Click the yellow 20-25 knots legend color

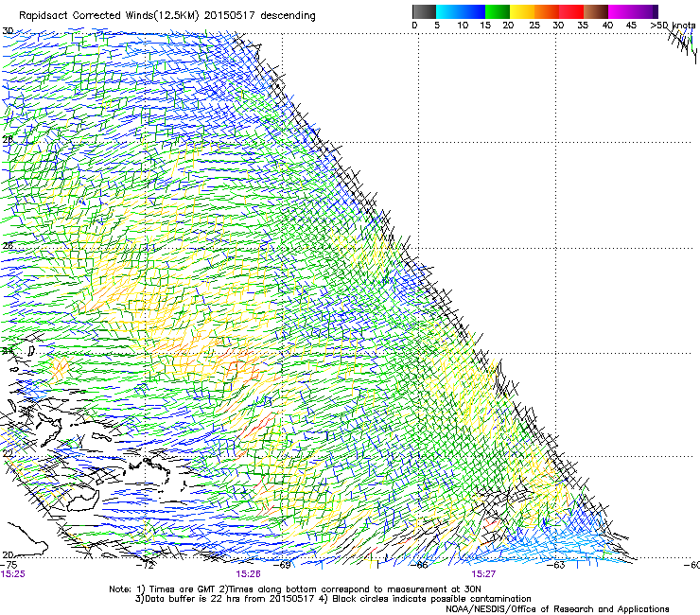(522, 11)
